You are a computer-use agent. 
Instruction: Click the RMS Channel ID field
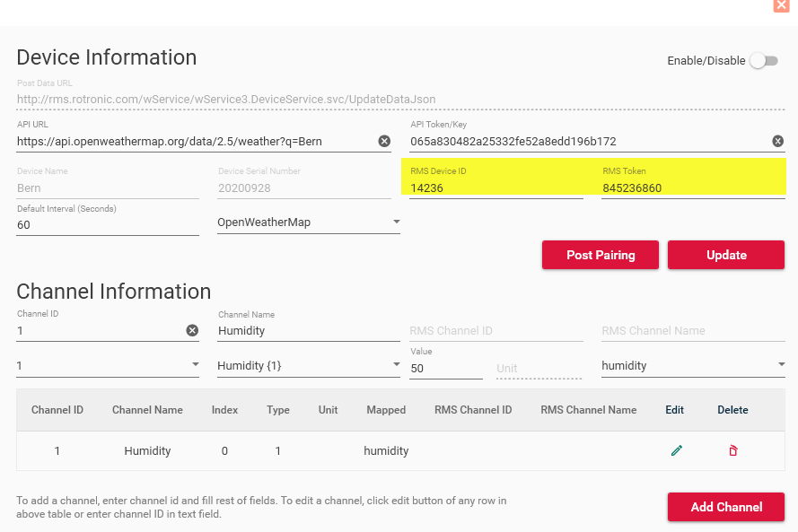point(496,330)
